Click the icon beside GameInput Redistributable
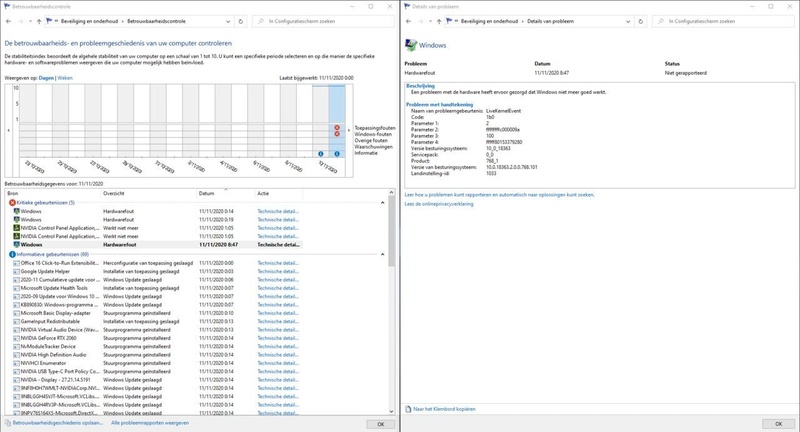This screenshot has width=800, height=432. point(16,321)
